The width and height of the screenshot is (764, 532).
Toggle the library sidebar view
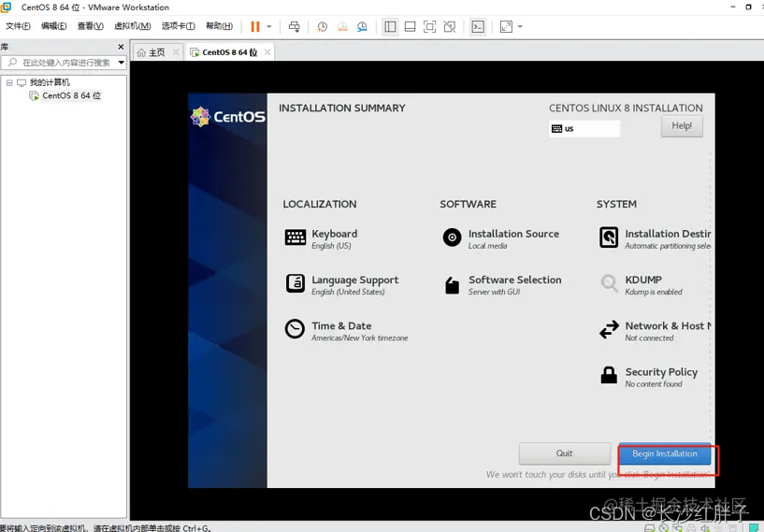pos(390,27)
